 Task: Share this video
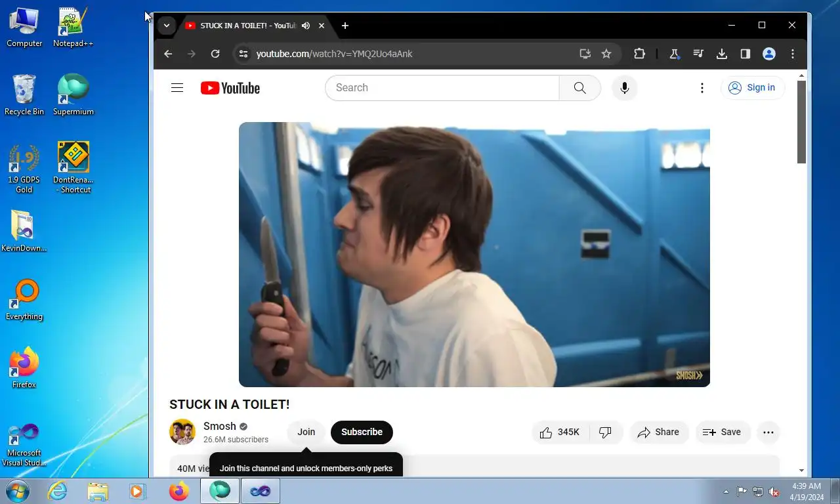(x=659, y=432)
